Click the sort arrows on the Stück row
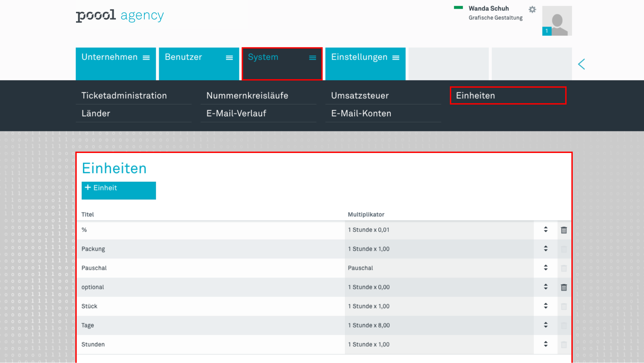The image size is (644, 363). coord(545,306)
